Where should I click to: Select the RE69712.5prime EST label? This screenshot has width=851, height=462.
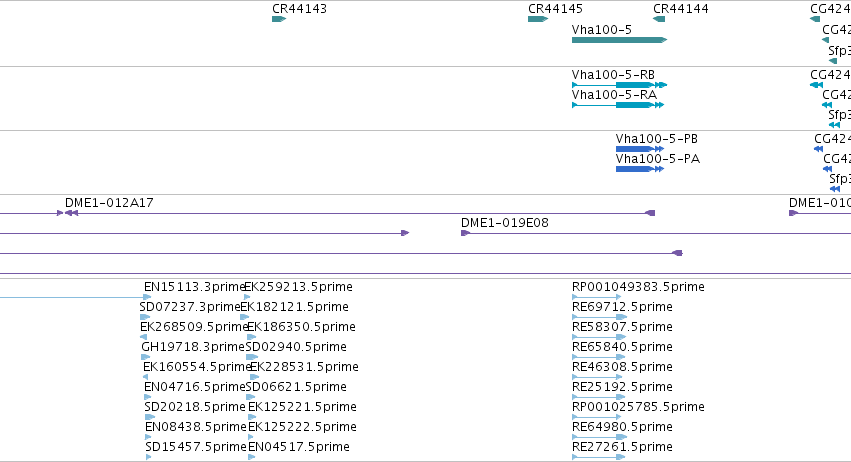[622, 307]
